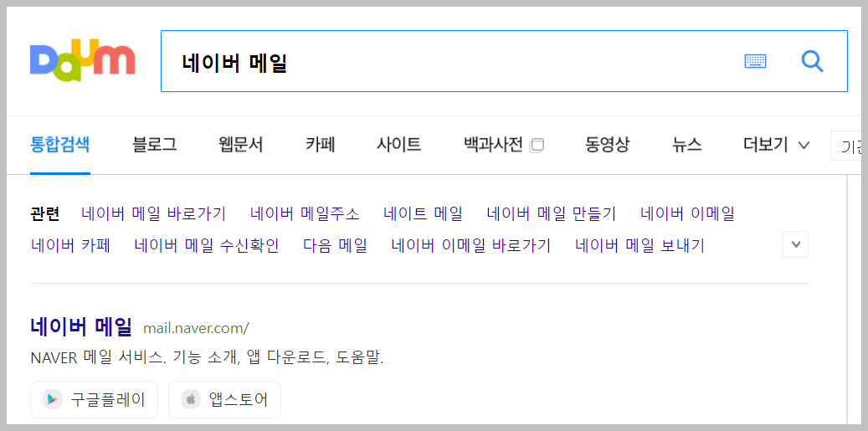The image size is (868, 431).
Task: Open the 백과사전 tab
Action: tap(493, 145)
